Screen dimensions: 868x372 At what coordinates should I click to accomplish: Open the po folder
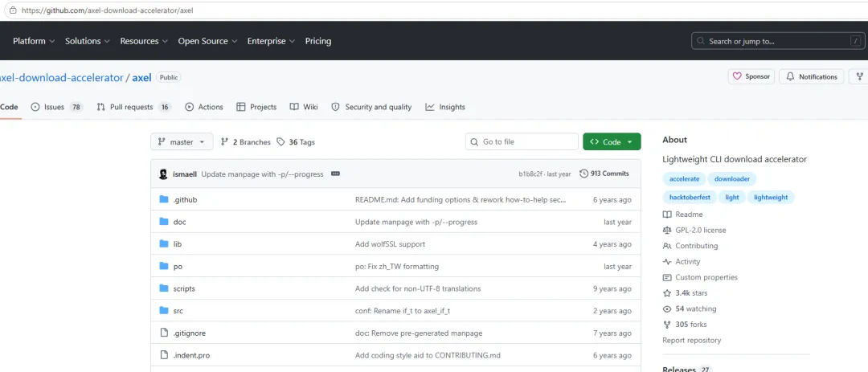pos(178,266)
